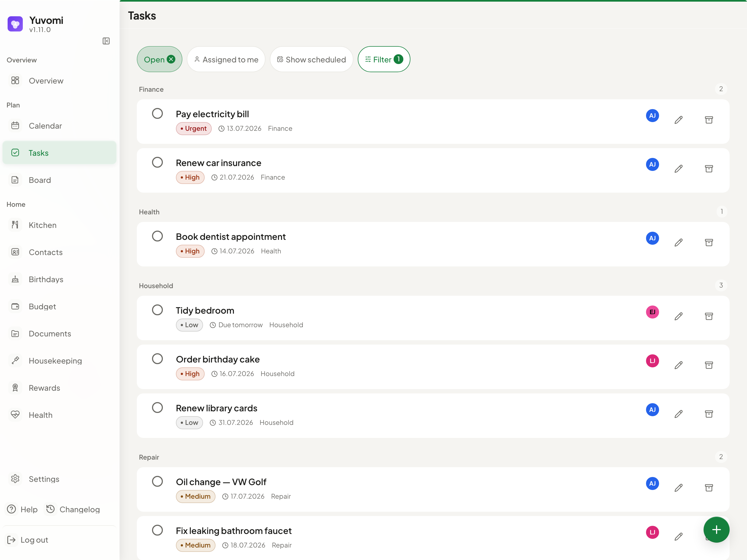Archive the Oil change VW Golf task
747x560 pixels.
point(709,488)
